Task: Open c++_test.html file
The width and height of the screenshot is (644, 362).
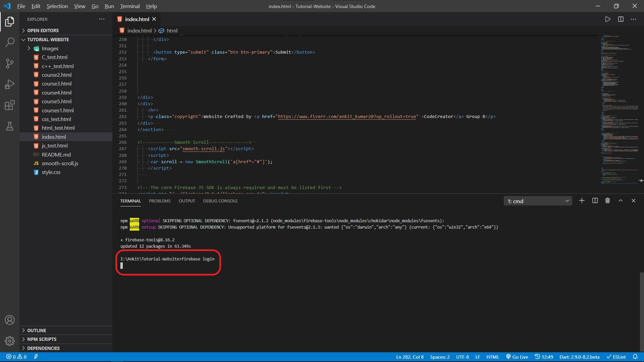Action: pos(66,66)
